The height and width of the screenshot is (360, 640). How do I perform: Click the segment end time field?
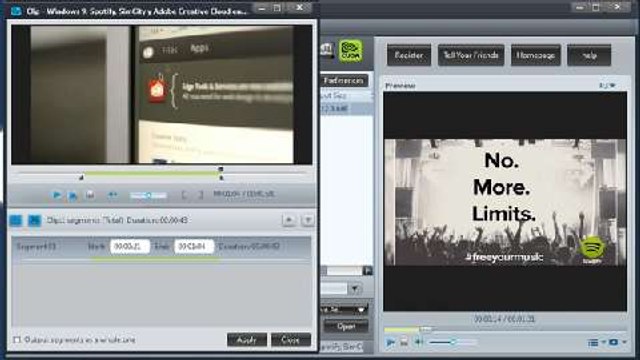coord(194,247)
